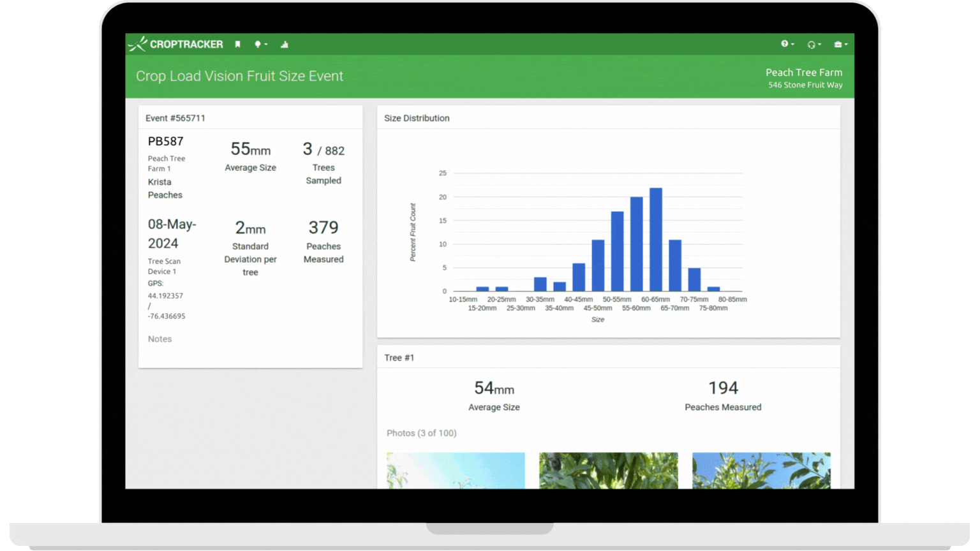Open the middle tree photo thumbnail
This screenshot has width=980, height=551.
coord(609,471)
